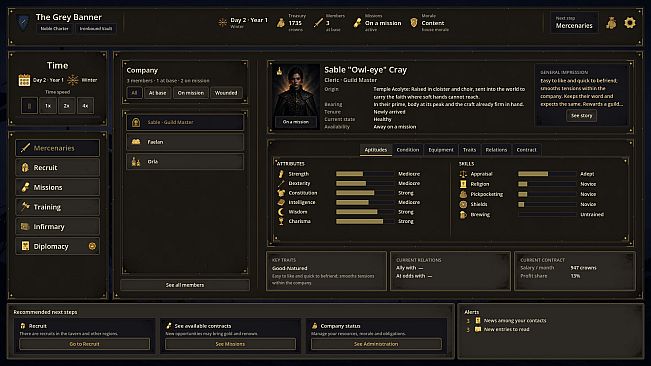This screenshot has height=366, width=651.
Task: Click the Treasury coin pouch icon
Action: coord(281,23)
